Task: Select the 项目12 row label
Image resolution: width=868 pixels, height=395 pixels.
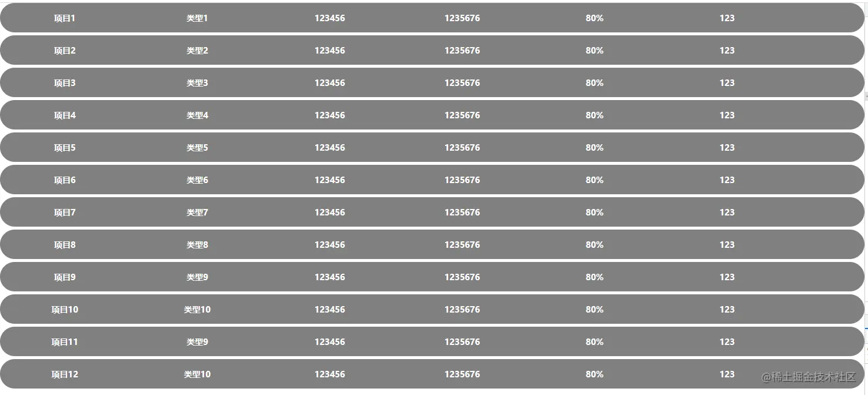Action: point(65,374)
